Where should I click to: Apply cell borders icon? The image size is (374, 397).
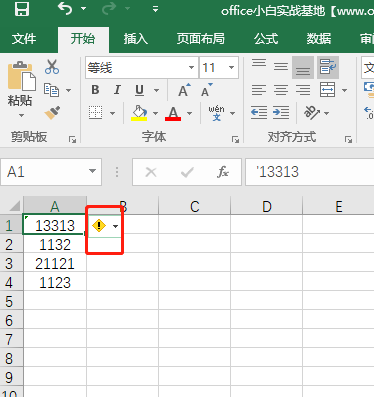[96, 113]
